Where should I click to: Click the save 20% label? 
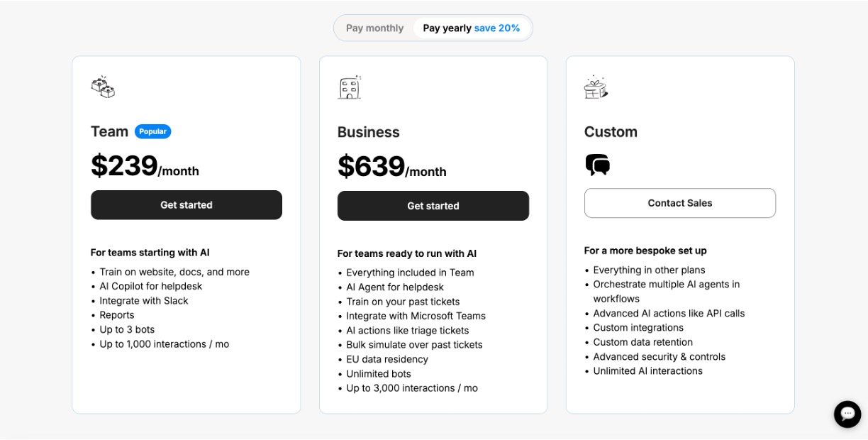(x=497, y=28)
